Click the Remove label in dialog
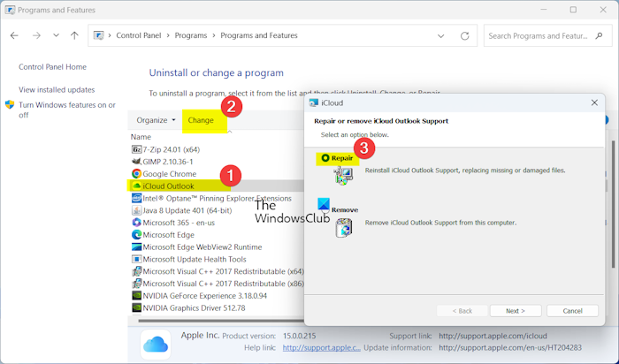 tap(345, 209)
